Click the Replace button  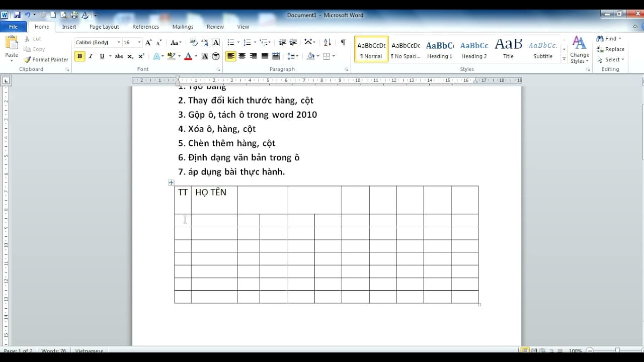point(610,49)
